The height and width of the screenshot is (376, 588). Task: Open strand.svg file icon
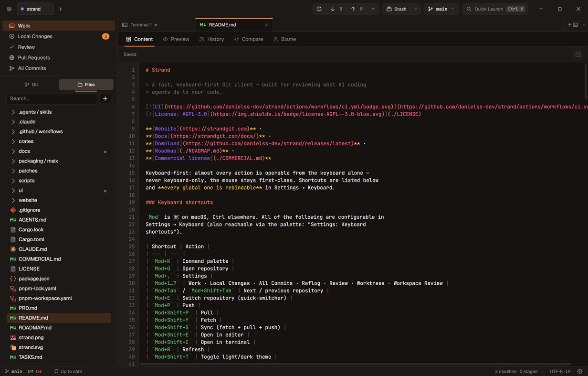13,347
